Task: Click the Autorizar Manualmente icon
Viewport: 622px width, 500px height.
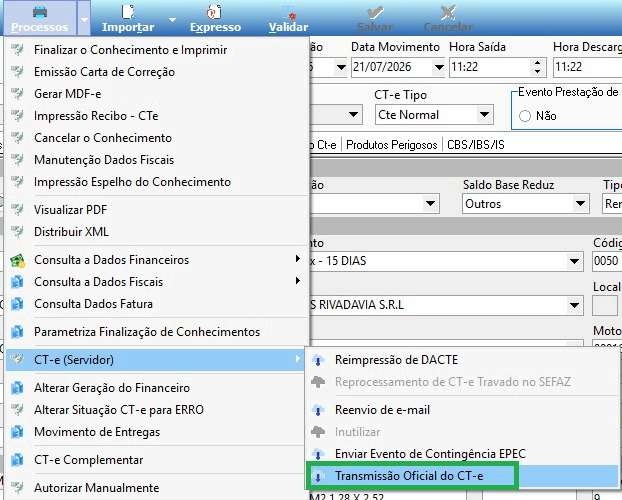Action: coord(17,488)
